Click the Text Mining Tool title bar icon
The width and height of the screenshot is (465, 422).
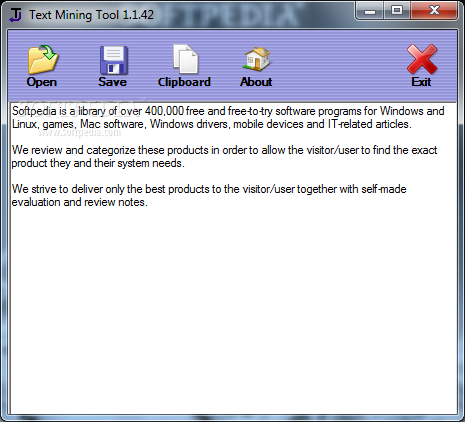point(15,15)
